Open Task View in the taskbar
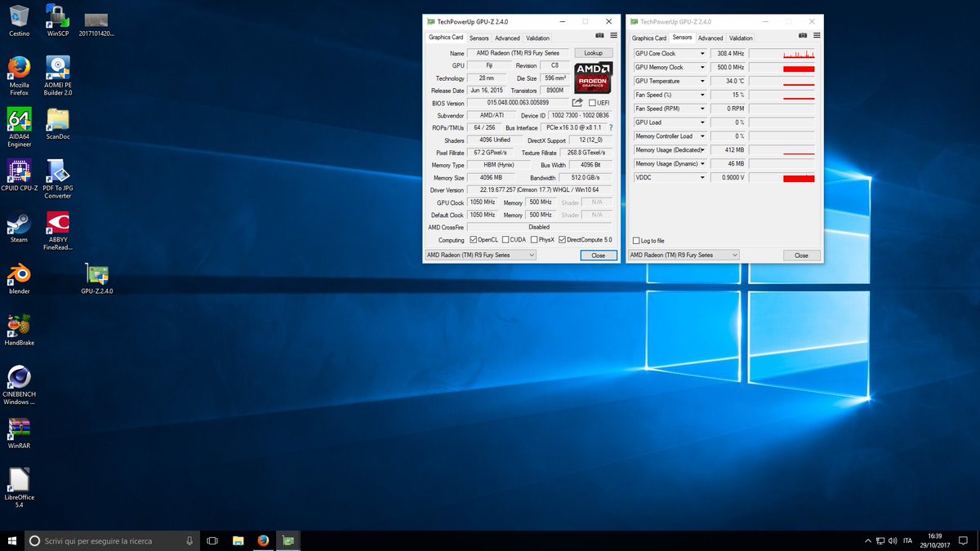This screenshot has height=551, width=980. tap(212, 540)
